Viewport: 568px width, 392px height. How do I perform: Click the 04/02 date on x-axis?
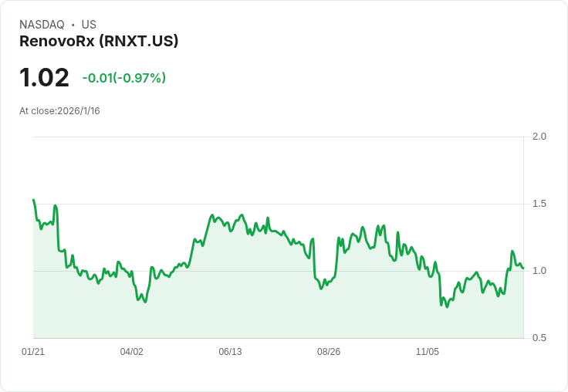pos(131,352)
